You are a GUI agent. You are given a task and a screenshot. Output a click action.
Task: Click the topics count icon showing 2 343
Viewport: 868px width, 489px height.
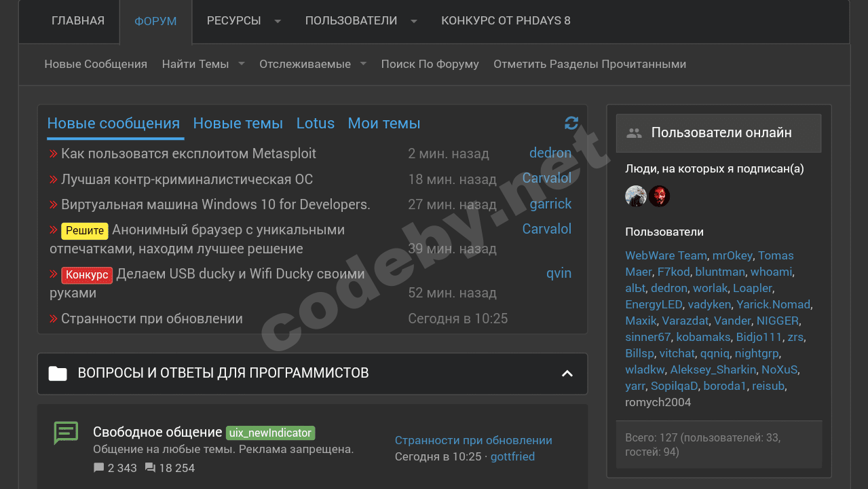pos(98,468)
